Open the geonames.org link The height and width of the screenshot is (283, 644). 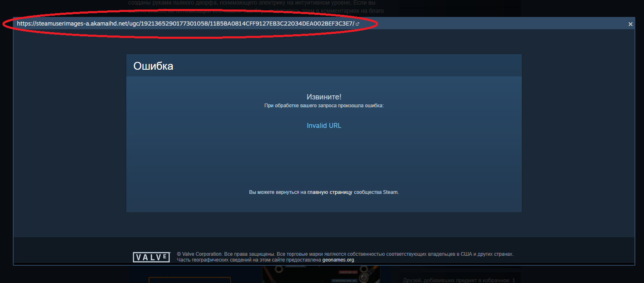pyautogui.click(x=338, y=260)
